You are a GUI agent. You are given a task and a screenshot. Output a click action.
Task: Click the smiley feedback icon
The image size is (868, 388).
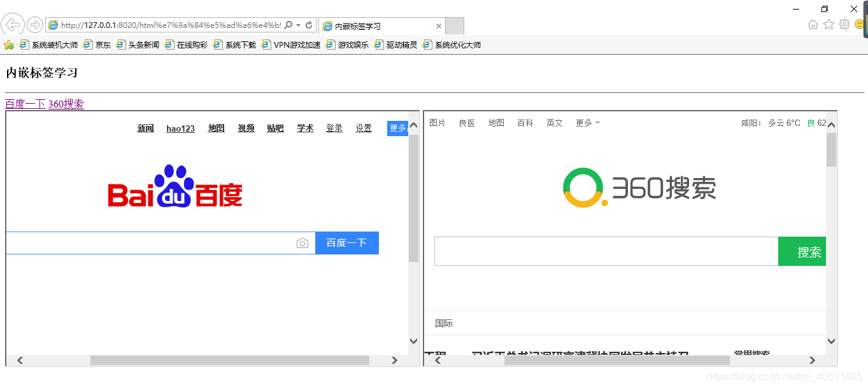[x=860, y=24]
